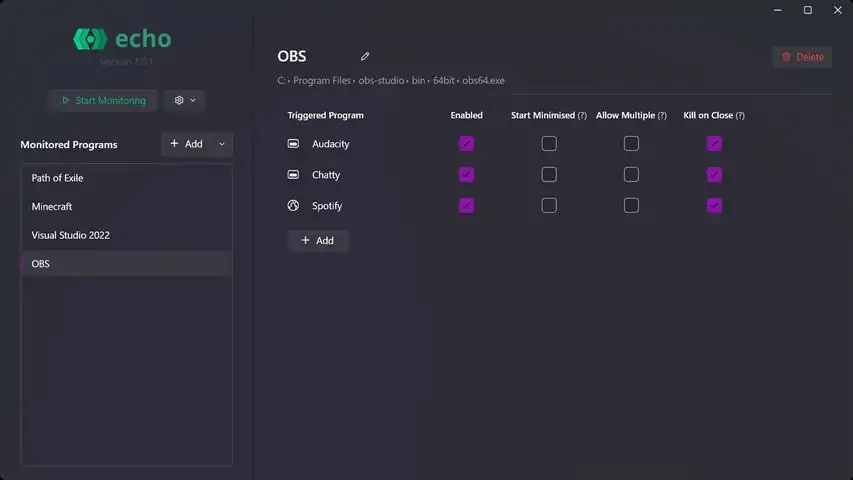Select Path of Exile in the list

127,178
